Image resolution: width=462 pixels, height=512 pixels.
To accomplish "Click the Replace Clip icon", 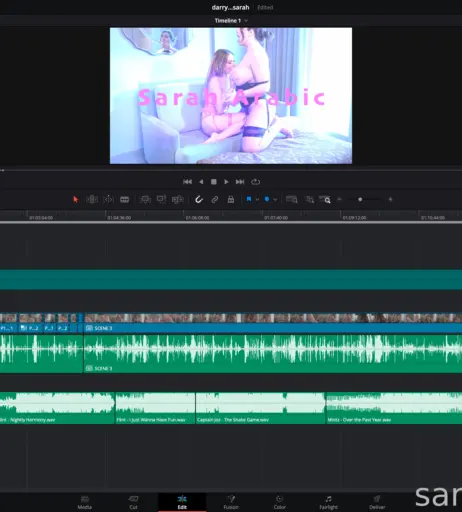I will pos(177,199).
